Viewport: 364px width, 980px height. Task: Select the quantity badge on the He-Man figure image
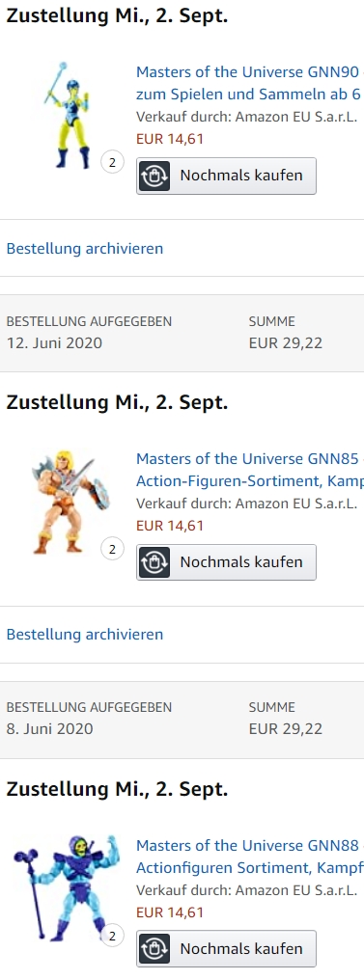point(112,549)
